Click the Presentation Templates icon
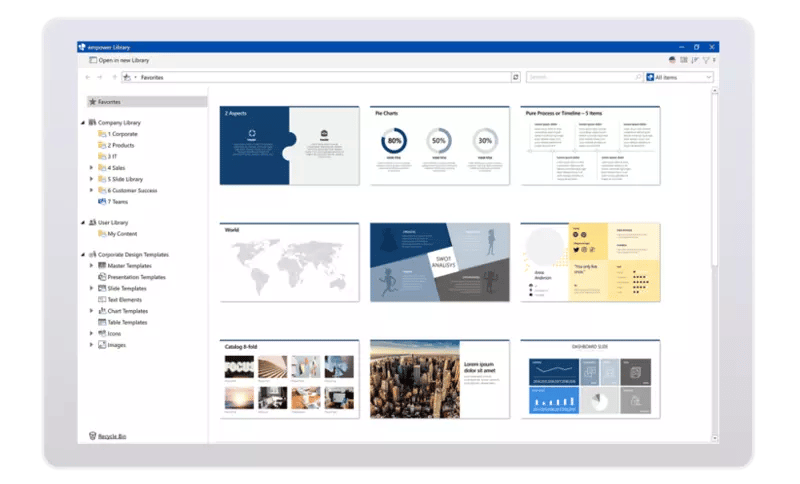Screen dimensions: 800x484 (x=102, y=277)
